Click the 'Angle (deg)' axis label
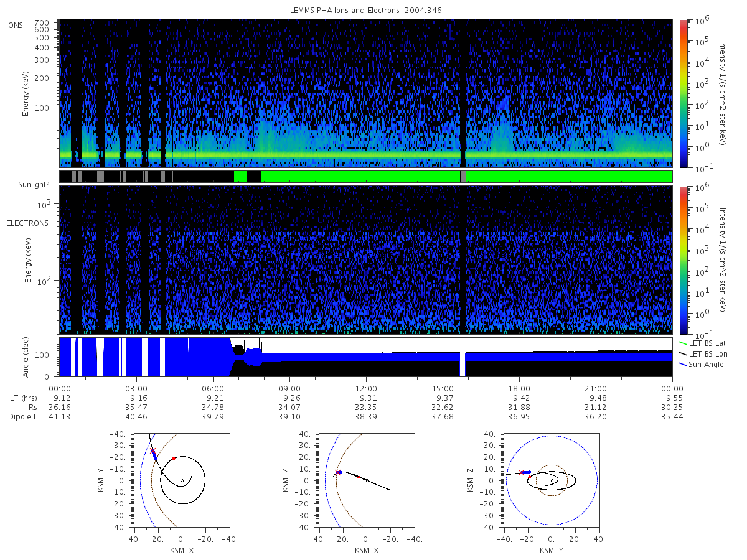Screen dimensions: 747x560 click(27, 357)
